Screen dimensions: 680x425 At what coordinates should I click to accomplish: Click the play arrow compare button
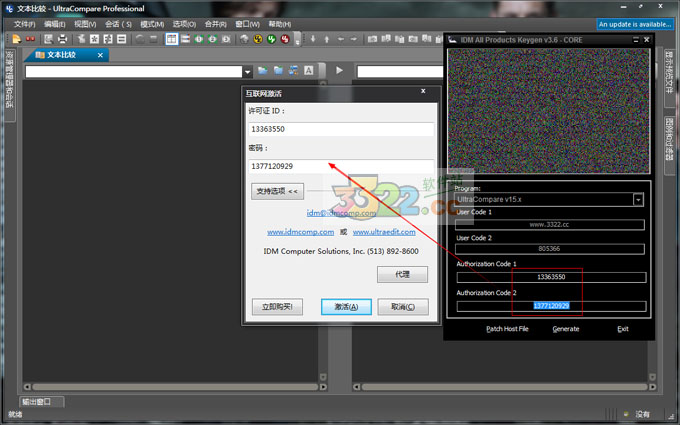pos(339,70)
